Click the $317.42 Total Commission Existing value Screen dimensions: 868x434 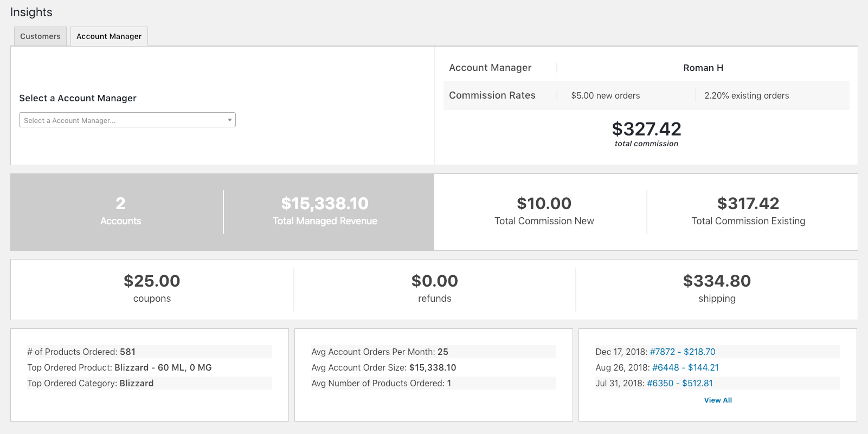(x=748, y=203)
